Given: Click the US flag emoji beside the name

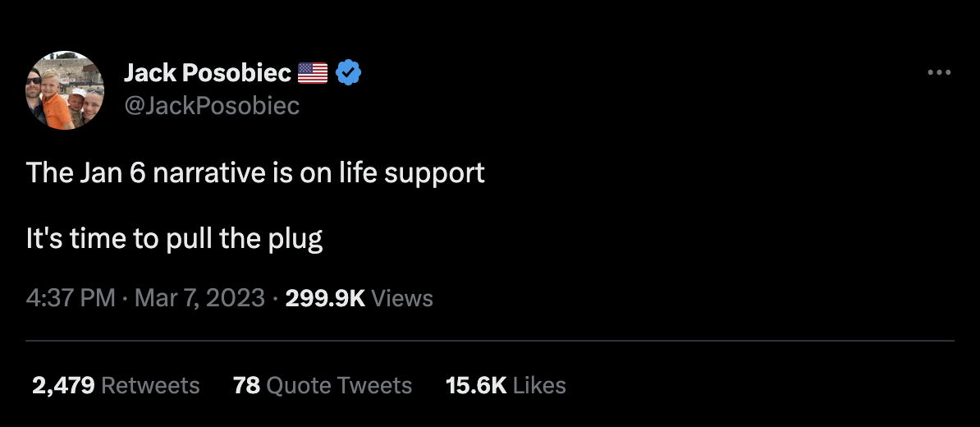Looking at the screenshot, I should (x=313, y=73).
